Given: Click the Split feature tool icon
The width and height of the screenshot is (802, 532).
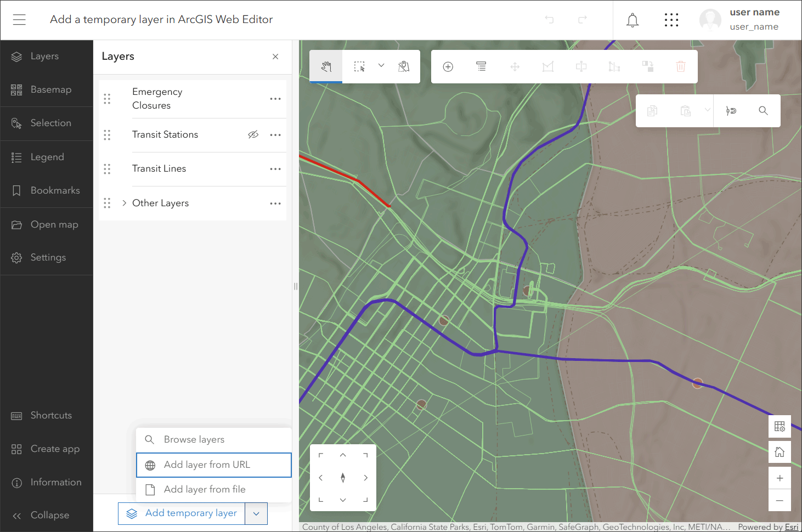Looking at the screenshot, I should point(581,67).
